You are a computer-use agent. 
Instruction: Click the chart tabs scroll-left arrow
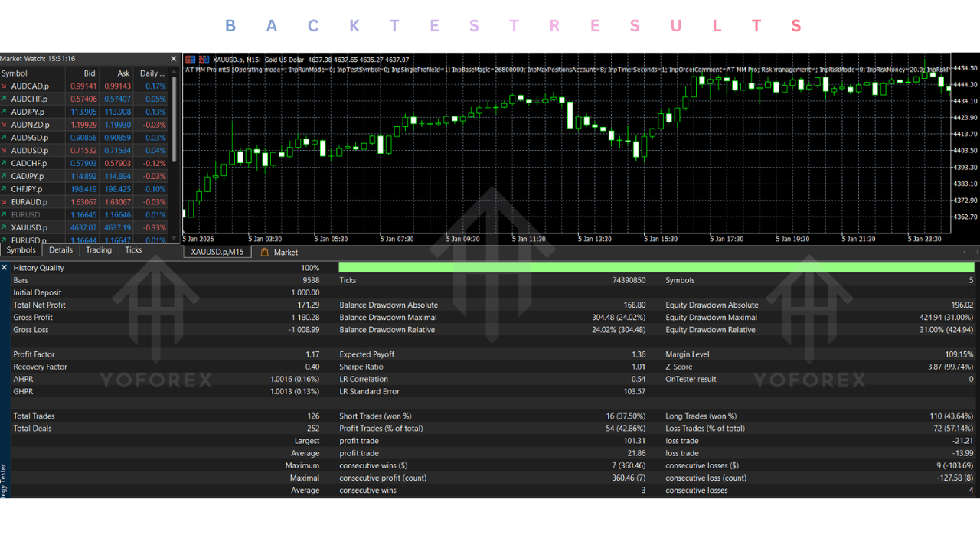coord(964,252)
